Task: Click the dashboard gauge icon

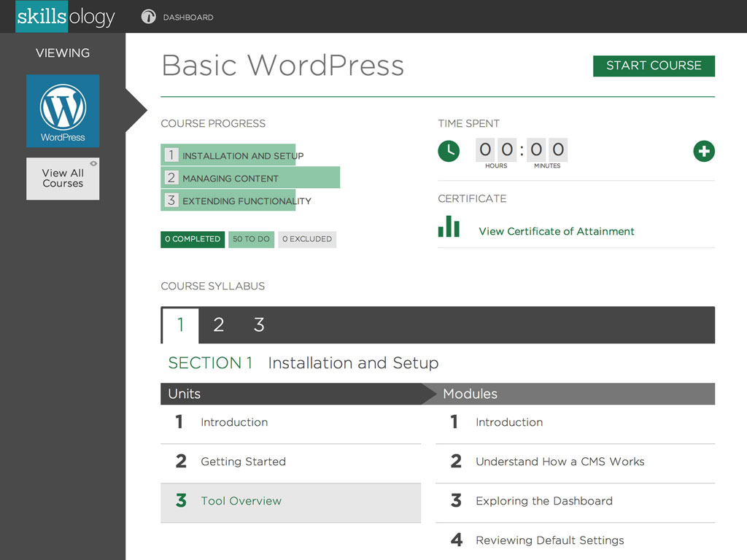Action: (148, 17)
